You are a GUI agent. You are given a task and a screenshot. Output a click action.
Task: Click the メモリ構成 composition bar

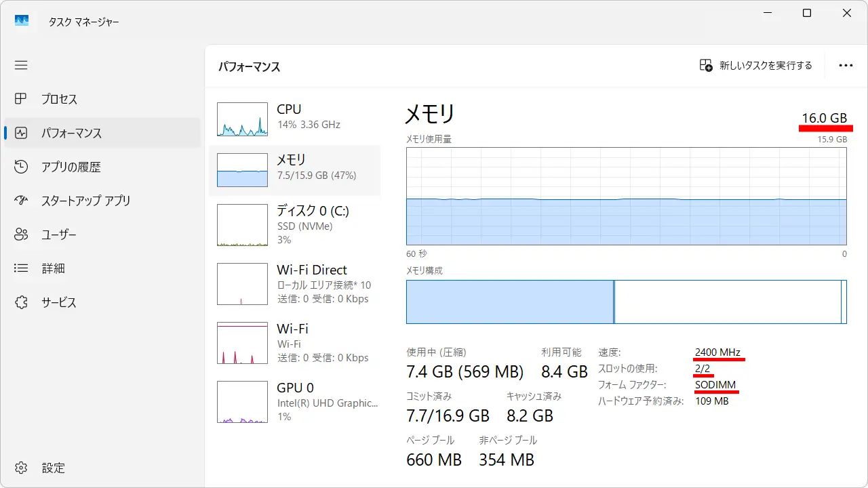pos(626,302)
